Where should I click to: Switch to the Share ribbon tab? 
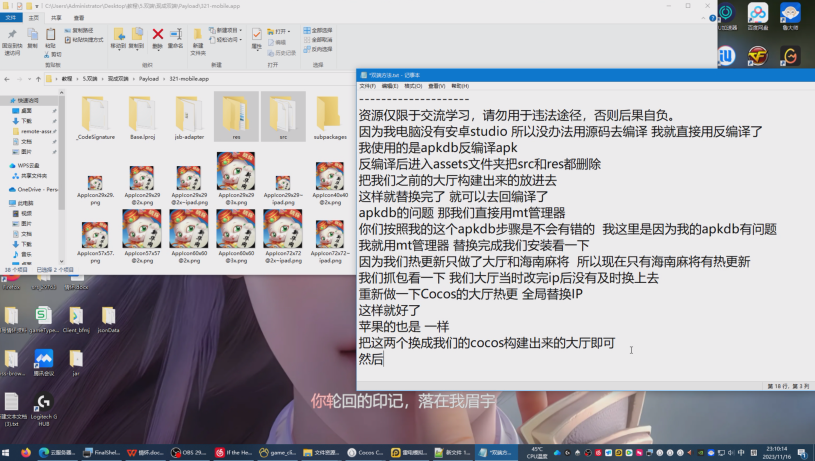[x=55, y=17]
